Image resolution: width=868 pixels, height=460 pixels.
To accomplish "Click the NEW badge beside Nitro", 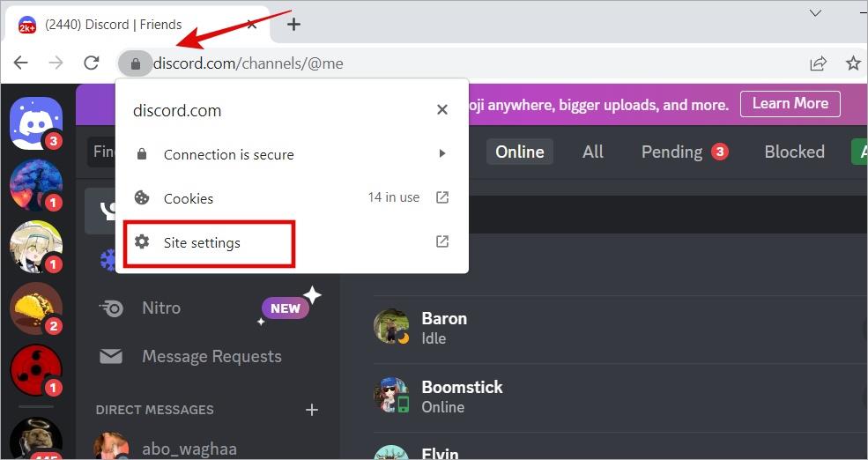I will (286, 308).
